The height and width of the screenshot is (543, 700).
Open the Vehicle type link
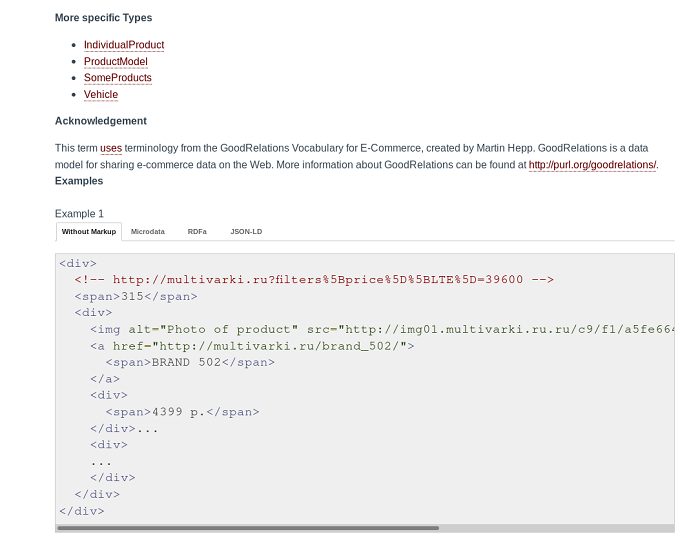click(100, 95)
